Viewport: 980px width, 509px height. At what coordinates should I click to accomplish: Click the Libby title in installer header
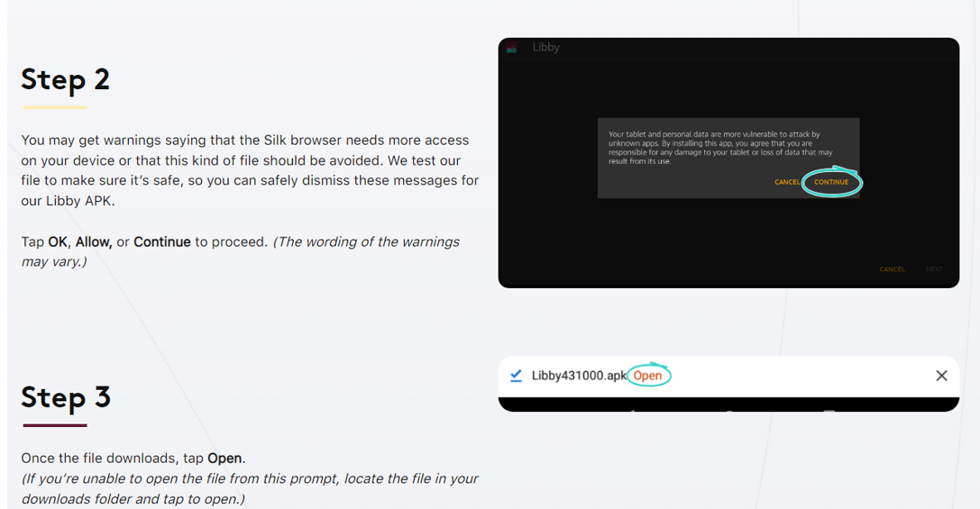click(x=546, y=48)
